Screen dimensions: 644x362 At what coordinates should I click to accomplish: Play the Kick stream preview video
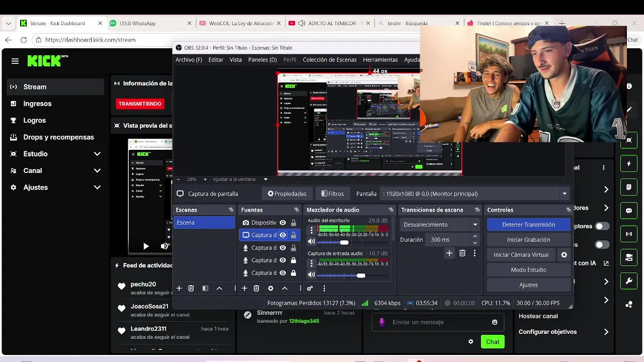[146, 246]
